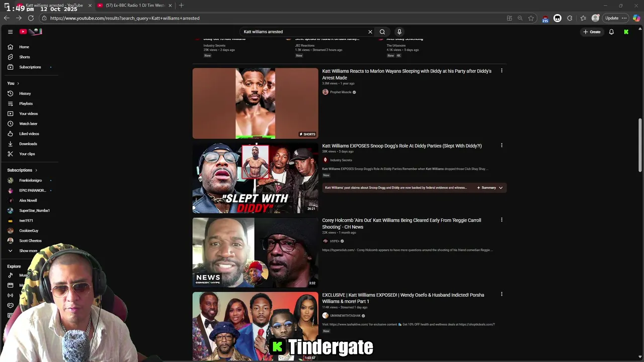Reload the page with the refresh icon
644x362 pixels.
coord(31,18)
